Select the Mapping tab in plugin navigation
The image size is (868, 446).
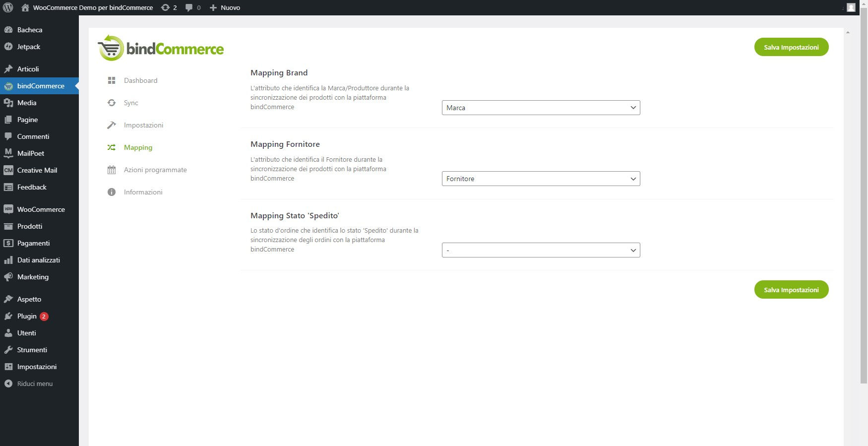pos(138,147)
